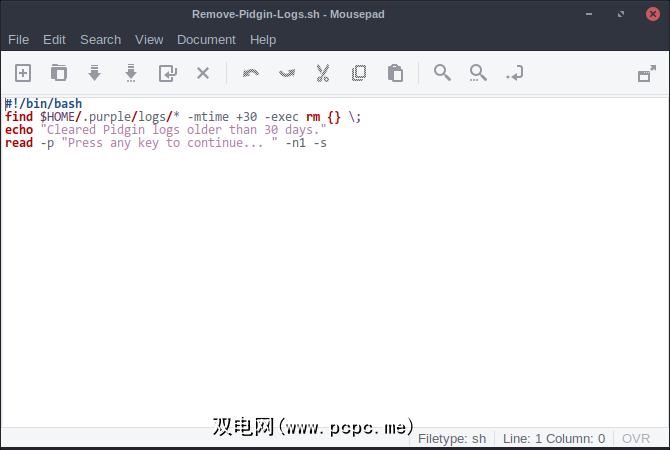Open Find with the magnifier icon

point(442,73)
